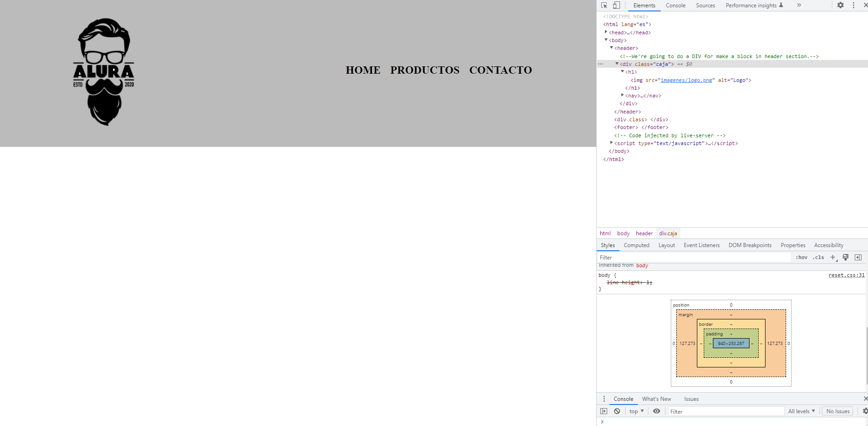This screenshot has height=426, width=868.
Task: Toggle element rendering emulations paintbrush icon
Action: 846,258
